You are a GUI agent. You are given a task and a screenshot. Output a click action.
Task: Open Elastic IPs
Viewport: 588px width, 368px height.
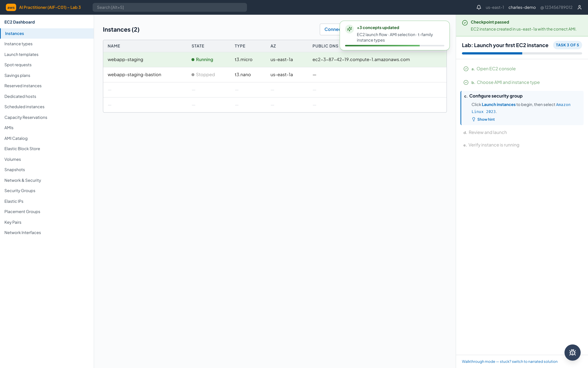pyautogui.click(x=14, y=201)
